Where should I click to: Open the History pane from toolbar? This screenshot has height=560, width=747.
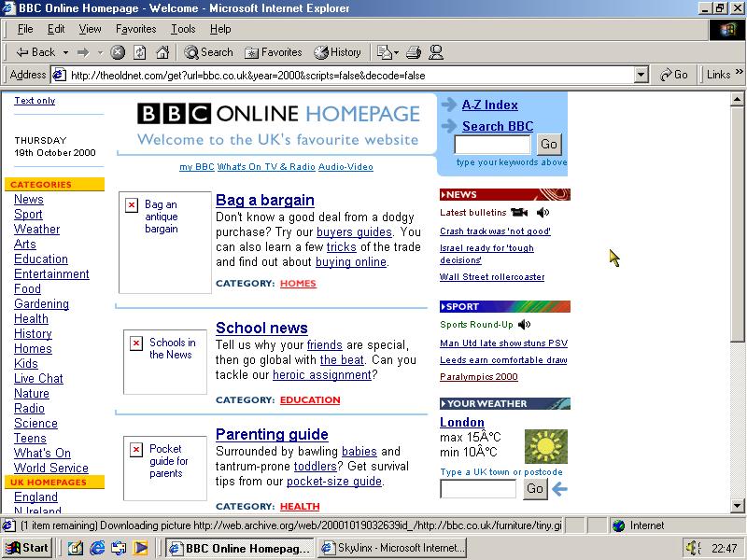coord(337,52)
